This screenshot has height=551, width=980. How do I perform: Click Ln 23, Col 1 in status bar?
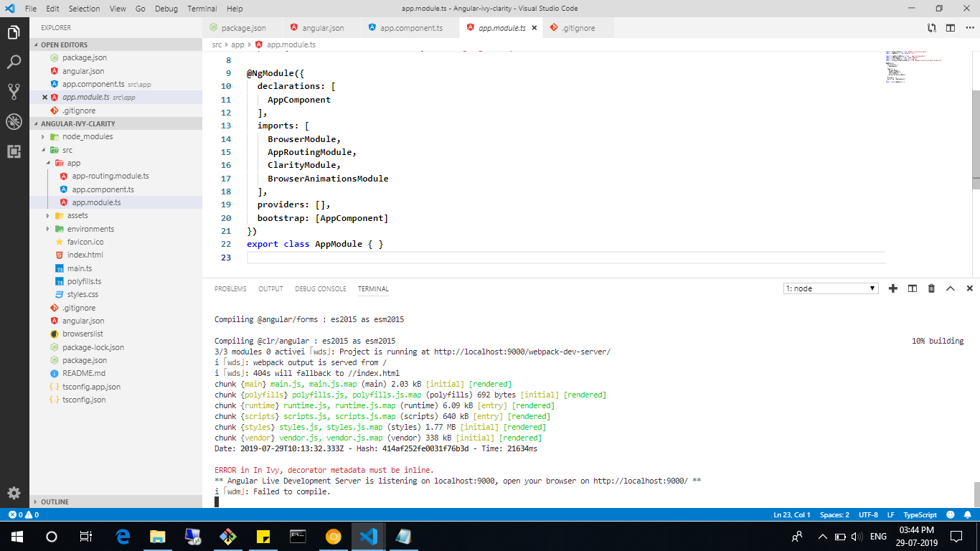coord(792,514)
